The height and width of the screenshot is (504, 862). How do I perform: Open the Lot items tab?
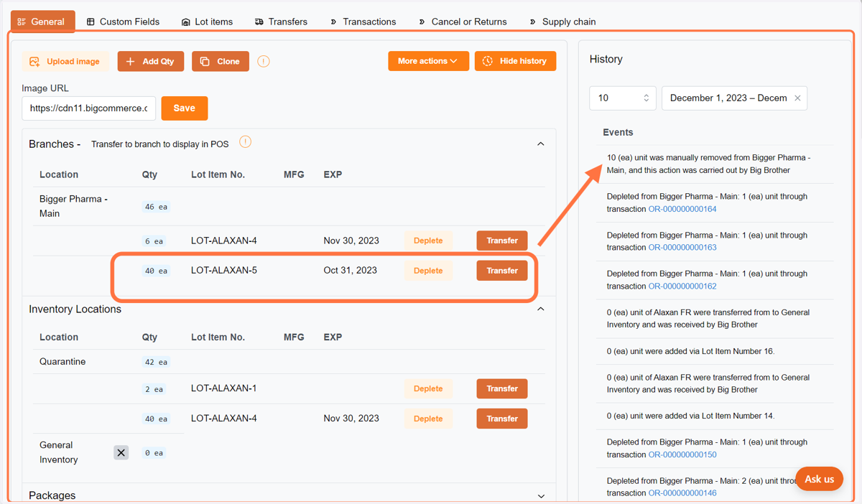(x=207, y=22)
